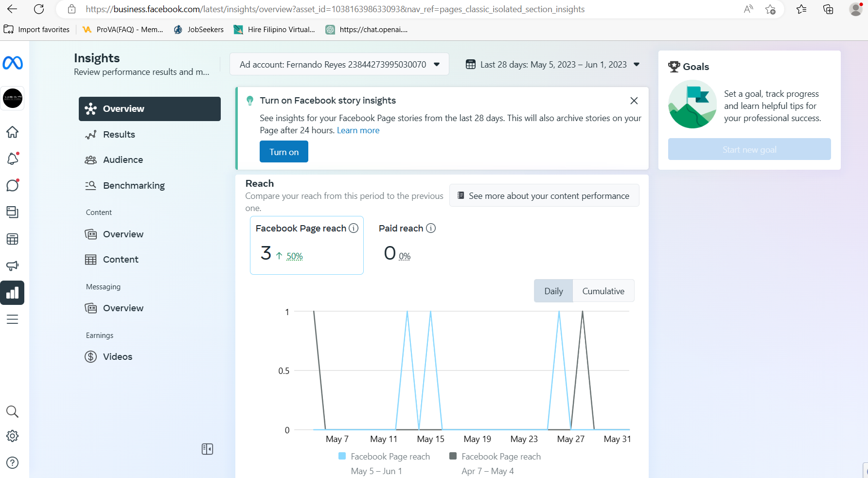Open ProVA(FAQ) bookmark

[123, 30]
